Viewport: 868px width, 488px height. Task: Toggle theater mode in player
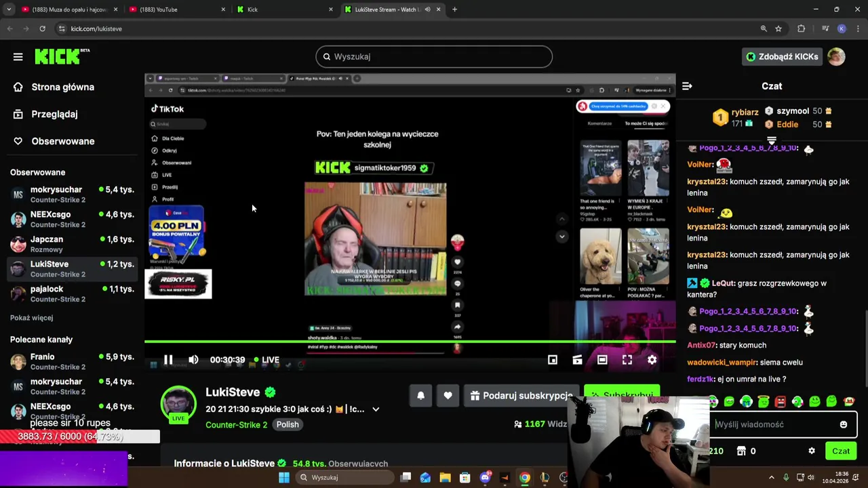coord(602,360)
